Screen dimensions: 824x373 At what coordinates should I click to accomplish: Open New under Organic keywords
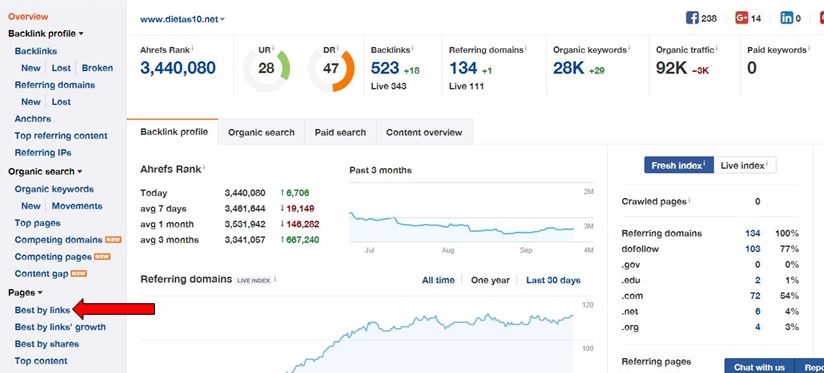coord(30,206)
